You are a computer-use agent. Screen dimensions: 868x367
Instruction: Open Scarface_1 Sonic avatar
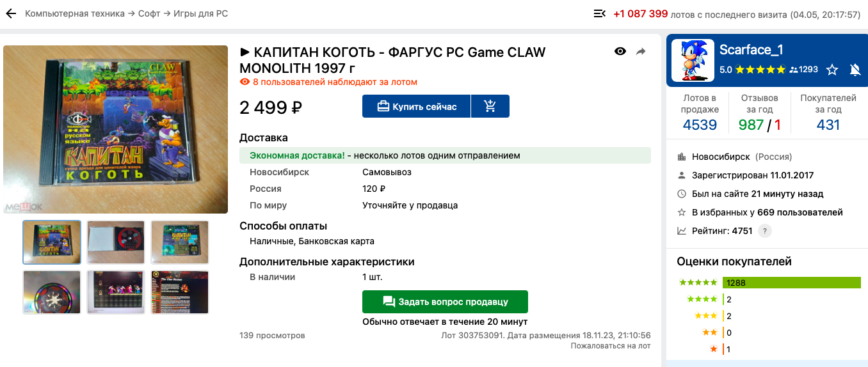(693, 60)
